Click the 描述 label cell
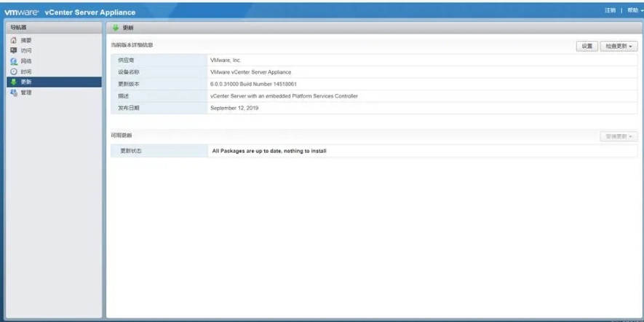The width and height of the screenshot is (644, 322). [159, 96]
